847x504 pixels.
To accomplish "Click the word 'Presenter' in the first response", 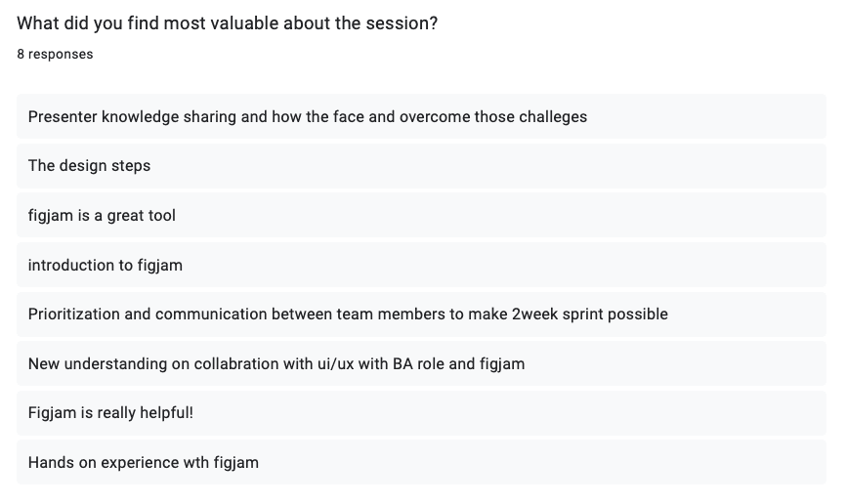I will [x=63, y=116].
